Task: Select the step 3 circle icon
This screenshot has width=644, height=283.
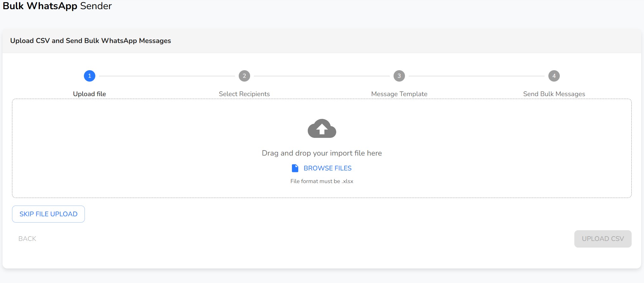Action: pos(399,76)
